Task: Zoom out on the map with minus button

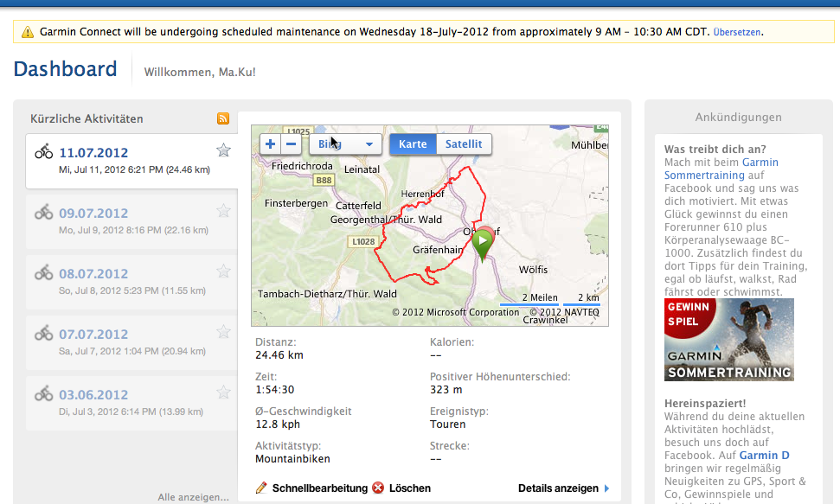Action: pos(292,144)
